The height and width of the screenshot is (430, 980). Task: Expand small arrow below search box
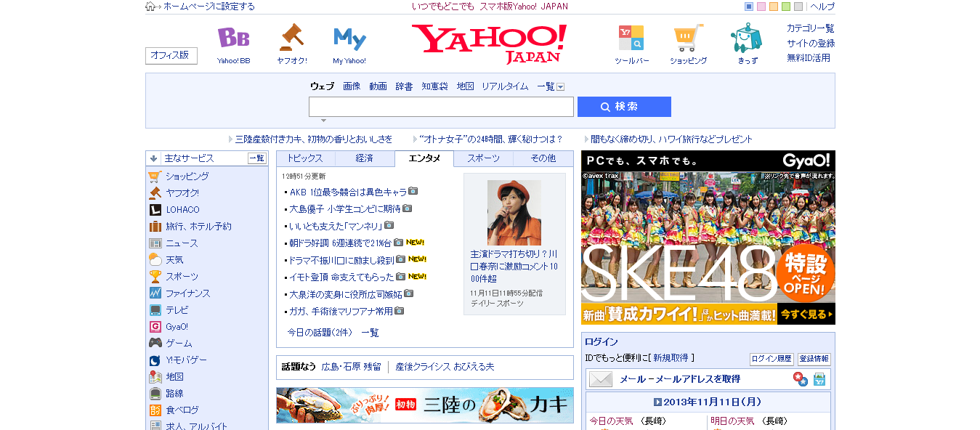click(x=323, y=121)
